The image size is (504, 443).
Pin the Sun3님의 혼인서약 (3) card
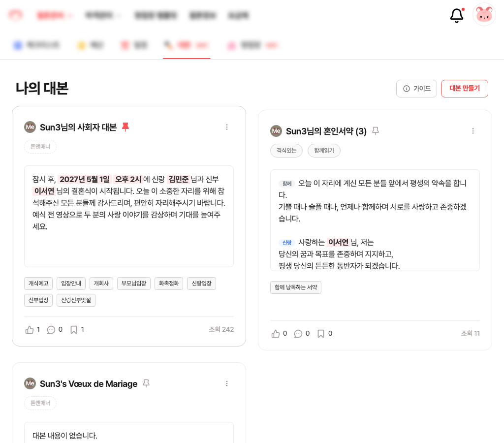[x=375, y=131]
